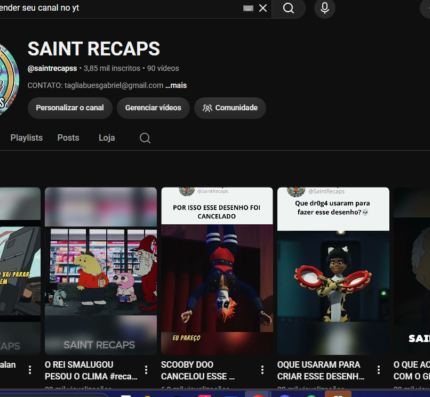
Task: Open the channel search magnifier beside Loja
Action: coord(145,138)
